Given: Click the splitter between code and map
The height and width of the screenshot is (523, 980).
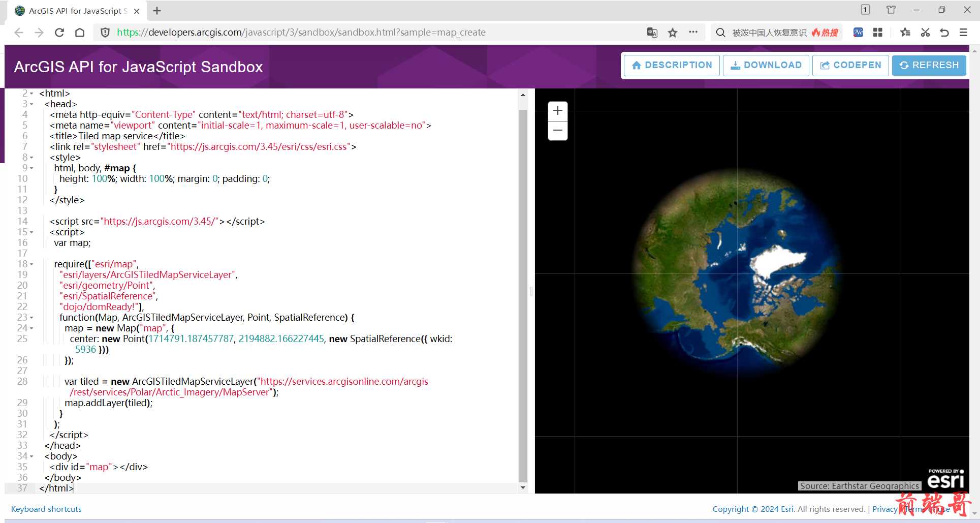Looking at the screenshot, I should coord(531,291).
